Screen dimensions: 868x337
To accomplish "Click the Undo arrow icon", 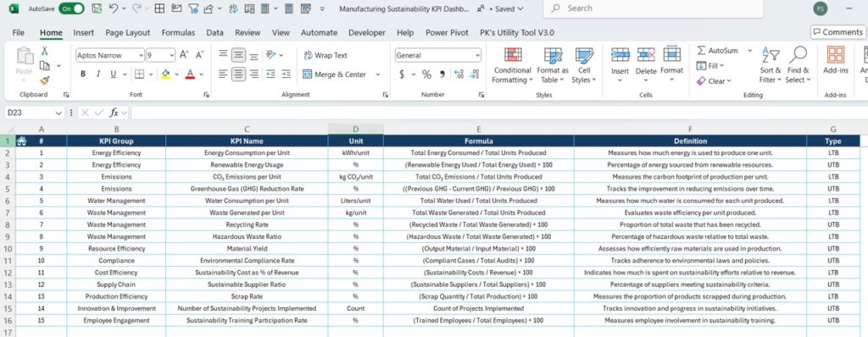I will click(x=114, y=8).
